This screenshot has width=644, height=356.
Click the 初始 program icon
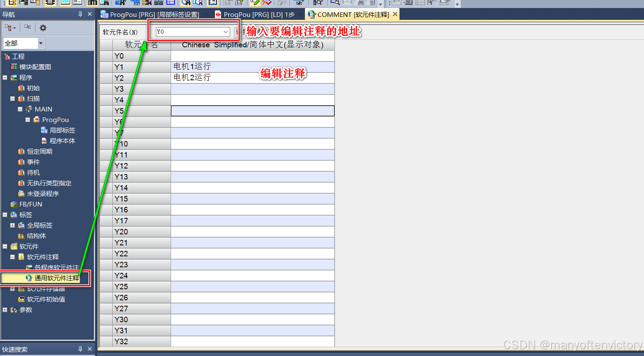pos(22,88)
